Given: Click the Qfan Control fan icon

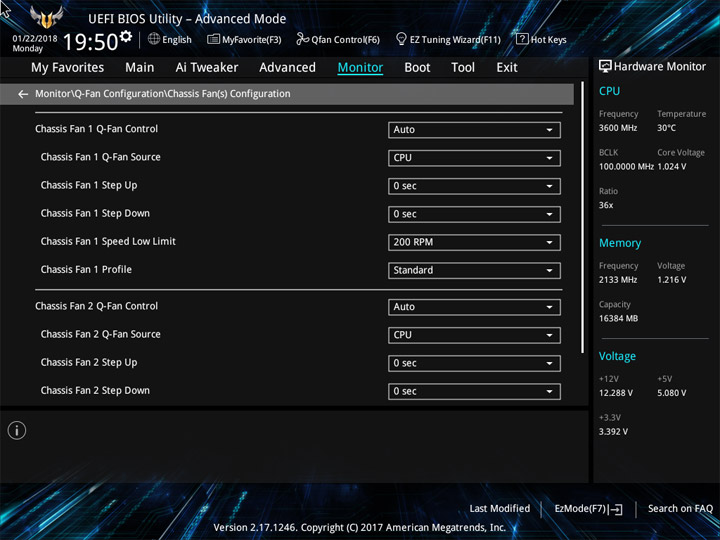Looking at the screenshot, I should click(x=302, y=39).
